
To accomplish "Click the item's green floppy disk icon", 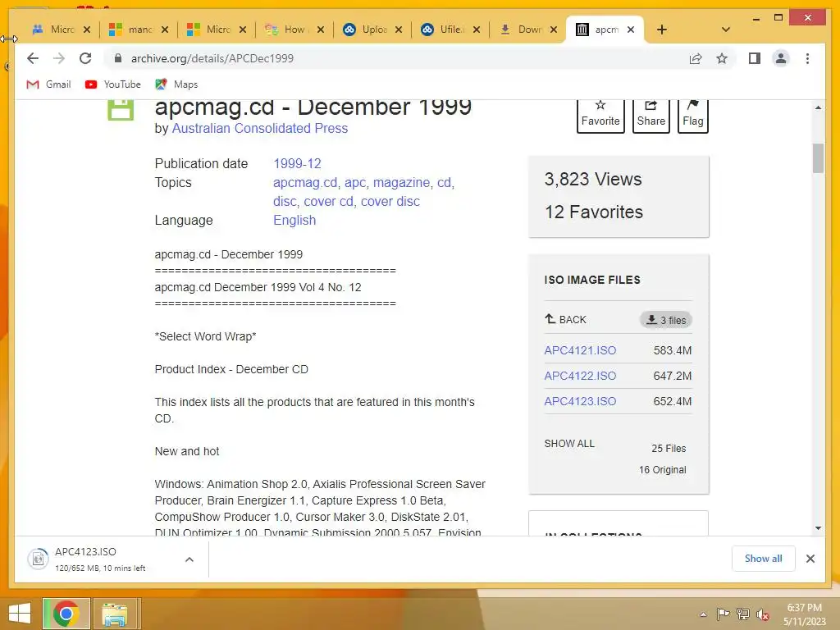I will tap(121, 110).
